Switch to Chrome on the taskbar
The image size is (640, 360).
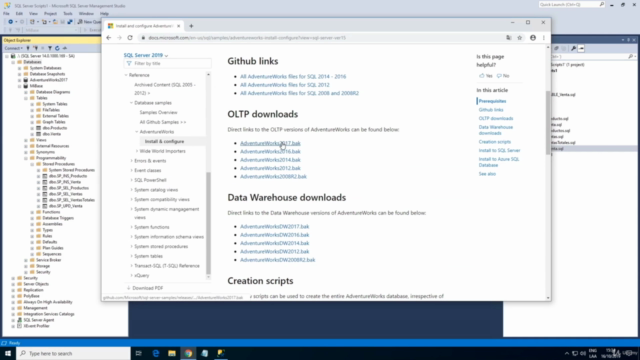tap(188, 353)
